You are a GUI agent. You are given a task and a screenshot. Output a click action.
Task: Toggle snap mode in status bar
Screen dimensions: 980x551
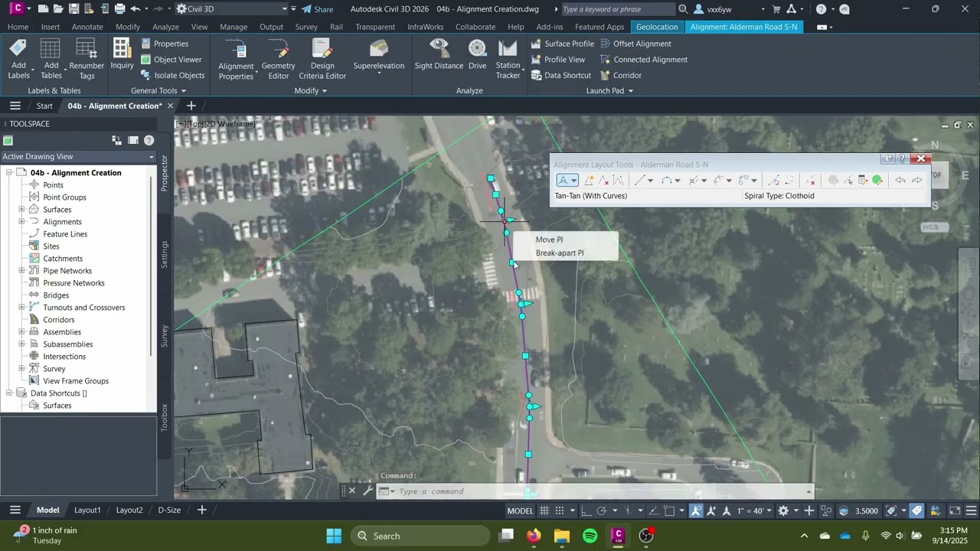560,510
